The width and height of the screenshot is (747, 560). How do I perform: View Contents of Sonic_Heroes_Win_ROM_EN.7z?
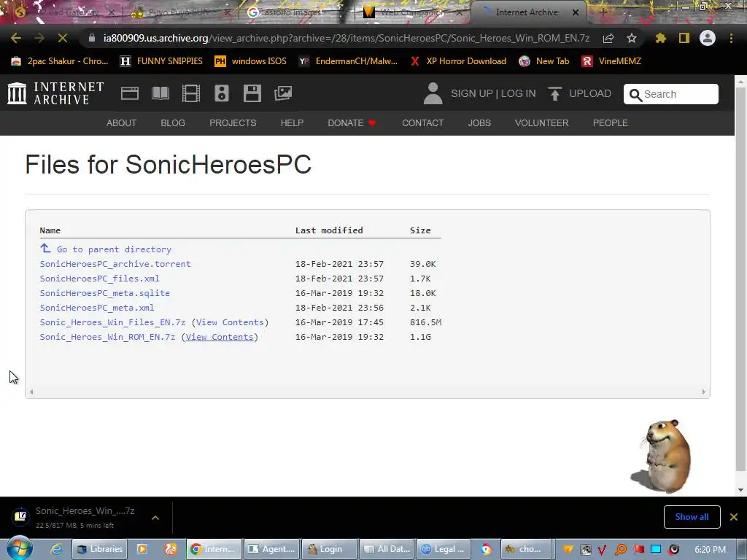pos(220,337)
